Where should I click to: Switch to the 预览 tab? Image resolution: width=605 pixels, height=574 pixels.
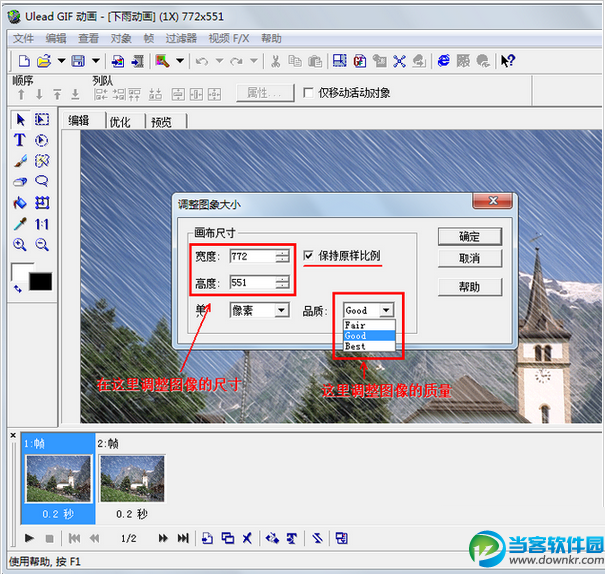[x=161, y=122]
